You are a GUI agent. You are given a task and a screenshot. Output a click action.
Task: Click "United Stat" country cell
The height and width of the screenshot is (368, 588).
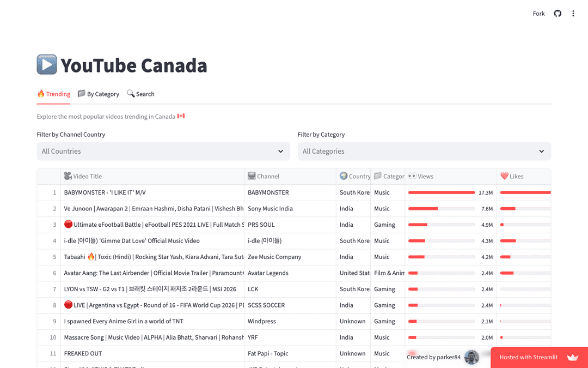click(353, 273)
